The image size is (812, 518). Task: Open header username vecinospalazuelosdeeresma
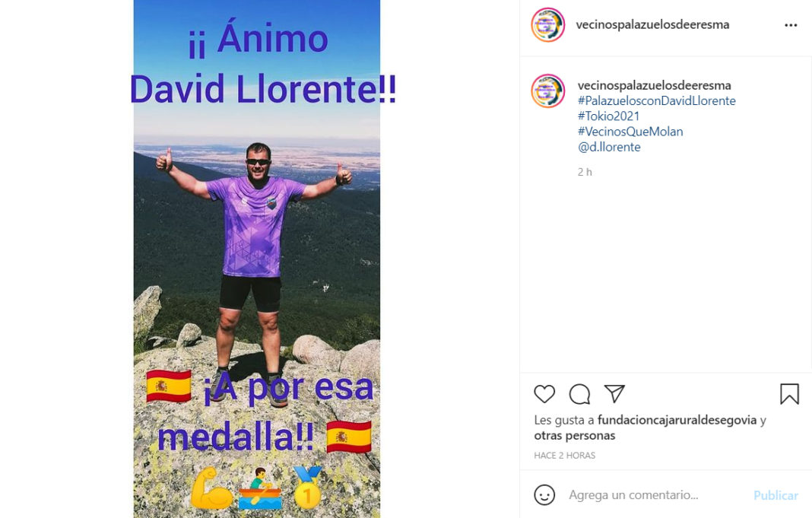click(652, 24)
